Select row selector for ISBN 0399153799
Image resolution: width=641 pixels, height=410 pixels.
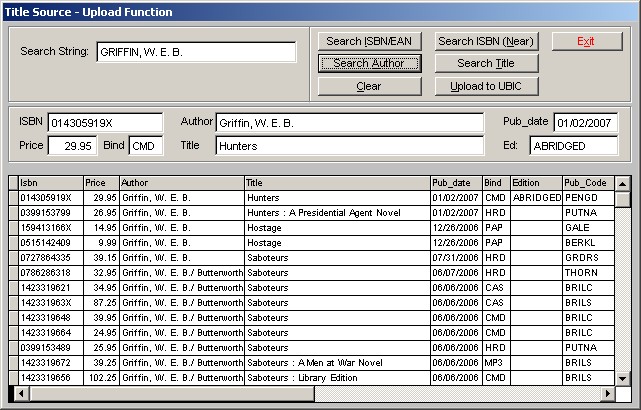[x=13, y=213]
